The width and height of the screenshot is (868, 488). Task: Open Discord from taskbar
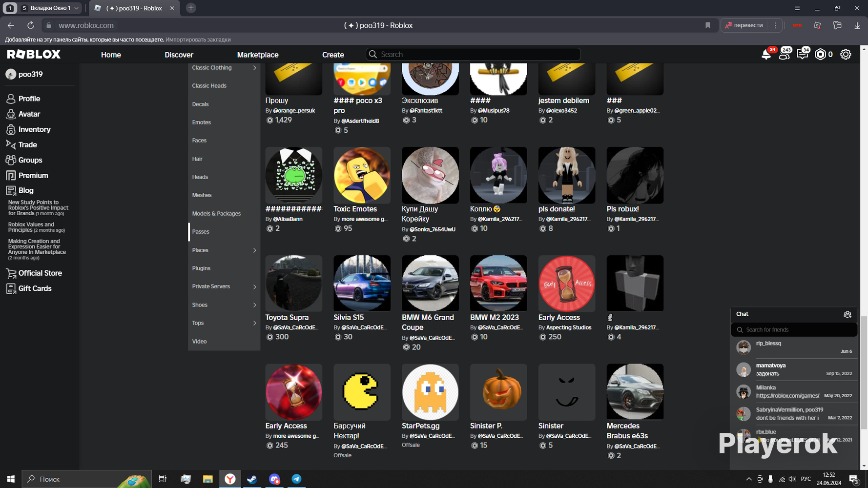(x=274, y=479)
